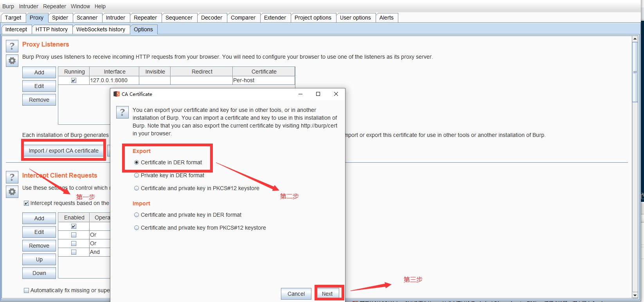Image resolution: width=644 pixels, height=302 pixels.
Task: Choose export to PKCS#12 keystore option
Action: pos(137,188)
